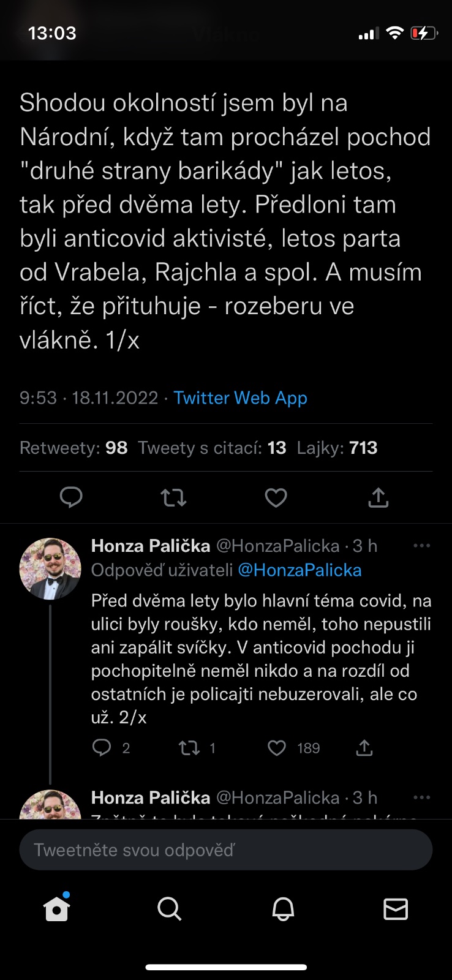View the 713 likes list
452x980 pixels.
click(x=337, y=448)
